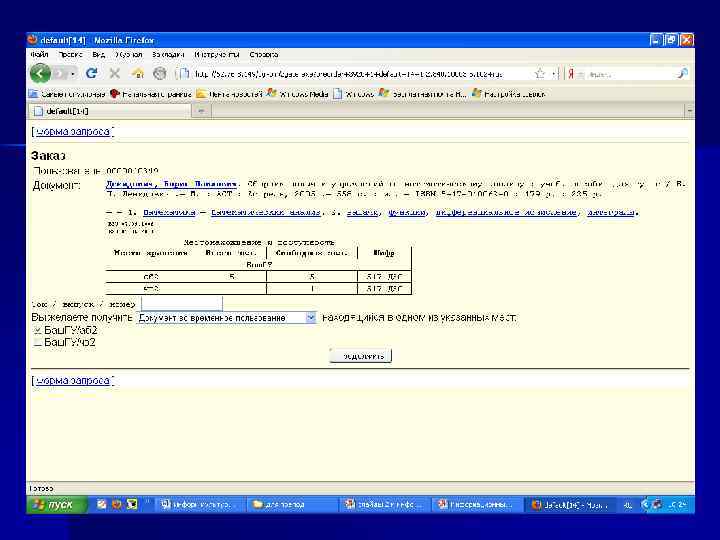
Task: Open the Вид menu
Action: [98, 54]
